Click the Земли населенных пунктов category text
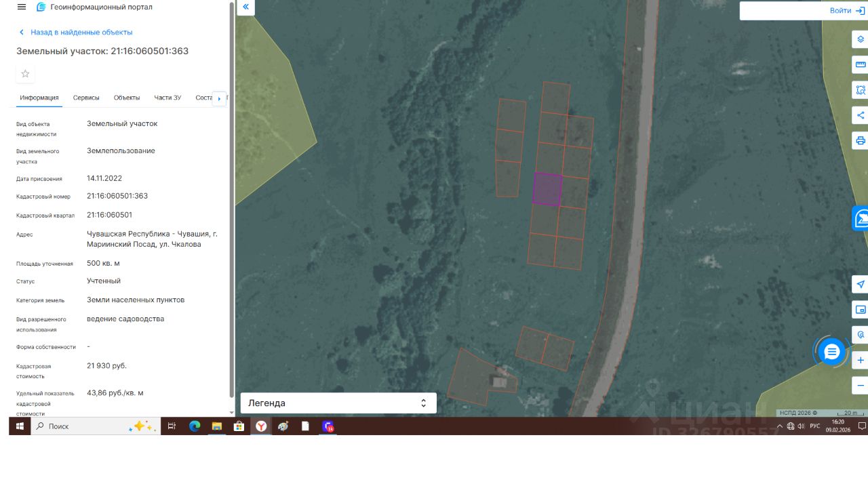Viewport: 868px width, 488px height. (x=136, y=300)
